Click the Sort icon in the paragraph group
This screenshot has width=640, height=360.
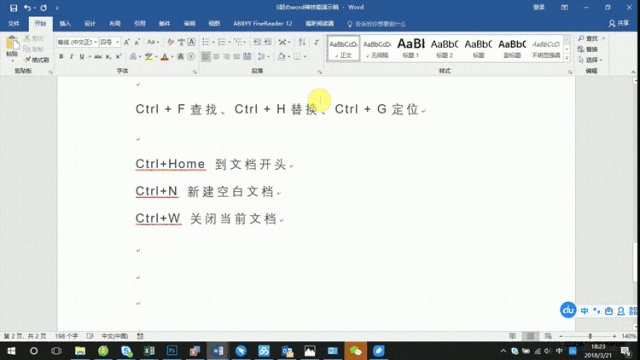(302, 42)
